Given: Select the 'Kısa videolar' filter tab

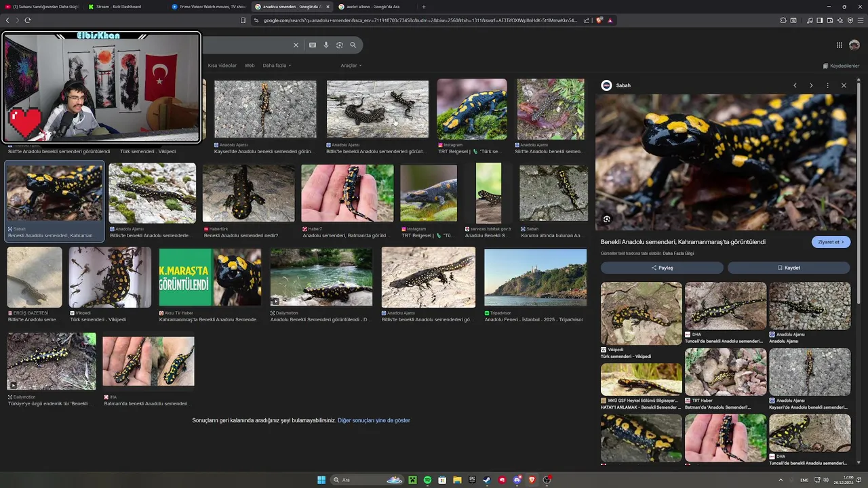Looking at the screenshot, I should [222, 66].
